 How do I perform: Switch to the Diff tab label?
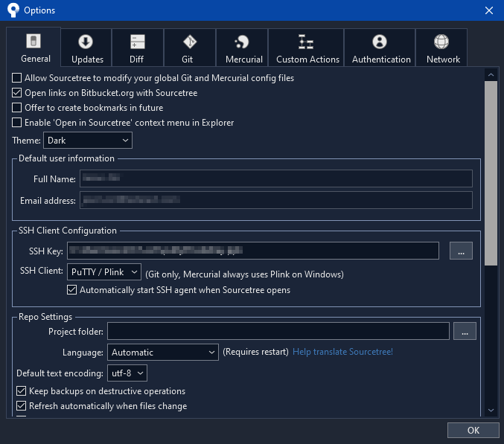click(136, 59)
